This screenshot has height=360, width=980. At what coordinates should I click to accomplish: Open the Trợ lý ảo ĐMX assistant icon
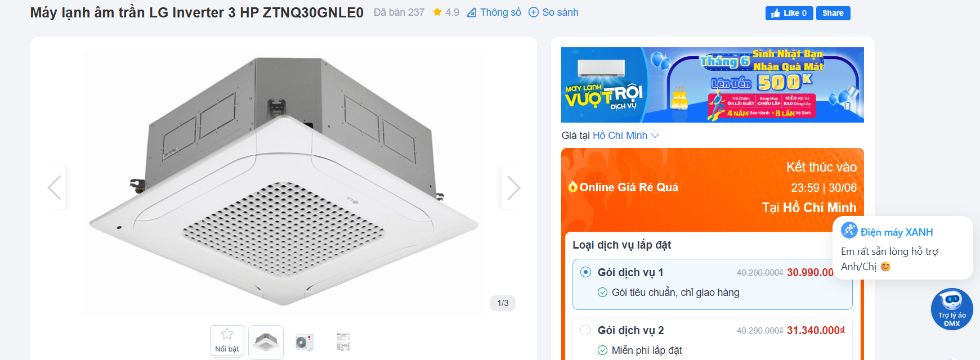[x=952, y=309]
